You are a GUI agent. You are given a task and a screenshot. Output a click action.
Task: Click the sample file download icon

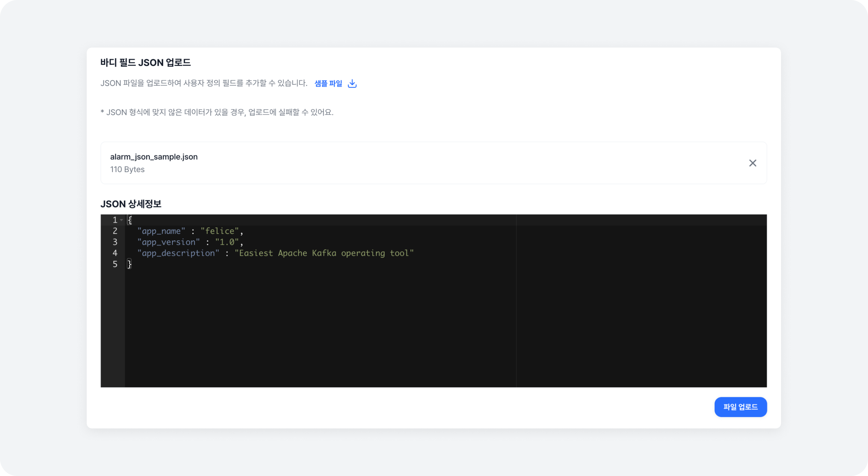pos(352,83)
